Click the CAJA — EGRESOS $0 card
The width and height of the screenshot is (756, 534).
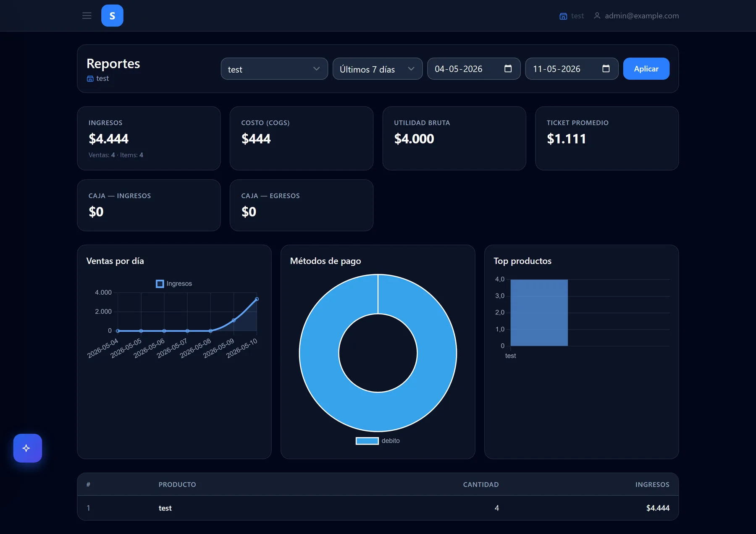302,205
